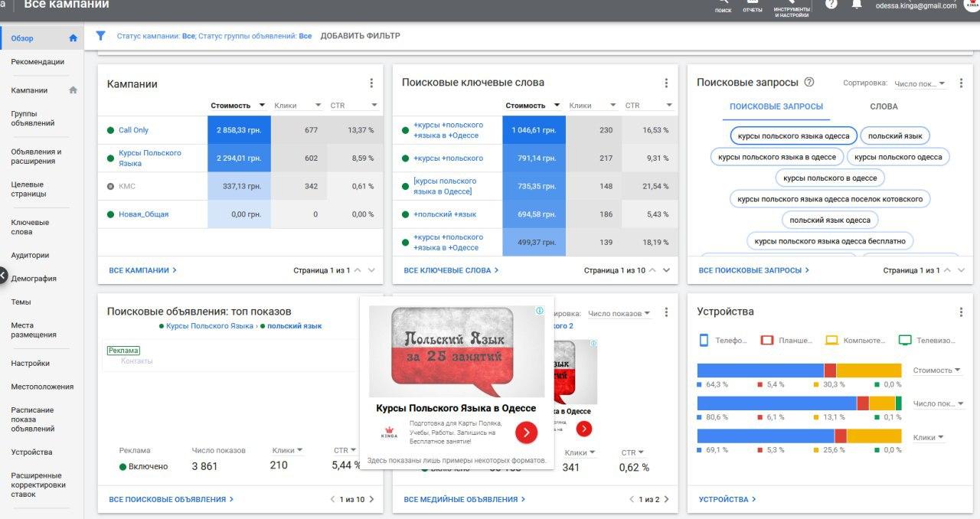Image resolution: width=980 pixels, height=519 pixels.
Task: Open the Новая_Общая campaign
Action: click(143, 214)
